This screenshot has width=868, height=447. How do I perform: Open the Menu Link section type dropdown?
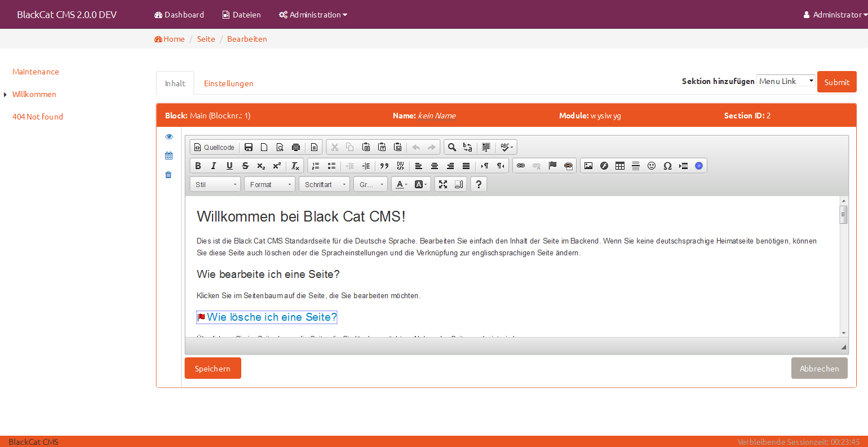[x=786, y=81]
